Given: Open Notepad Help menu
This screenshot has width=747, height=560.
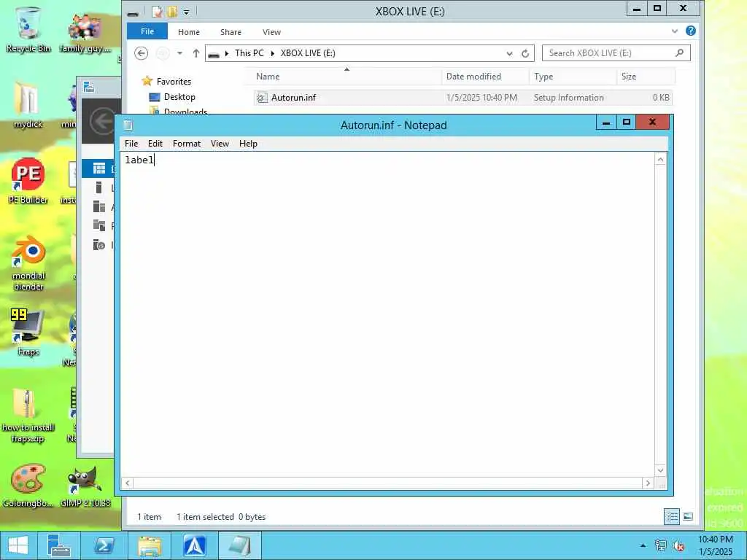Looking at the screenshot, I should tap(248, 144).
